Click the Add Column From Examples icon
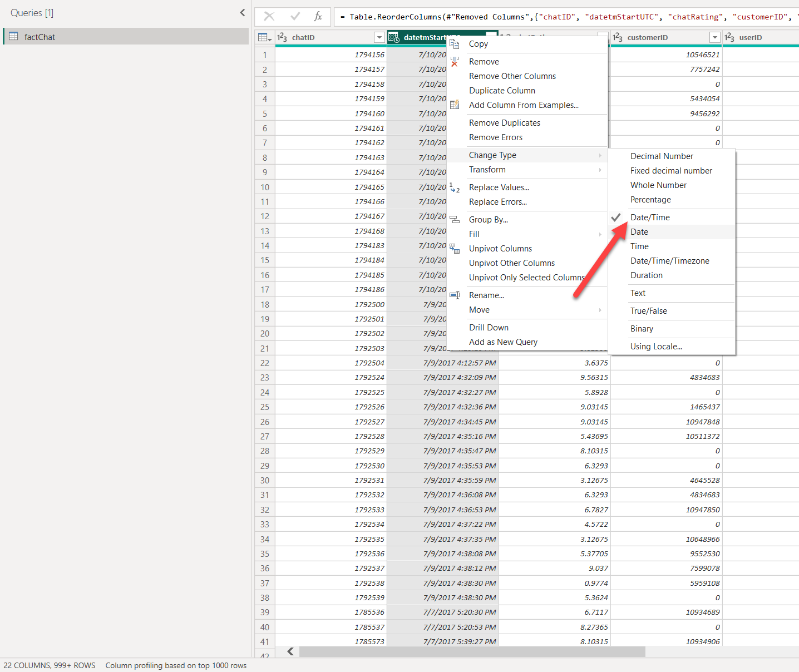The image size is (799, 672). [455, 105]
